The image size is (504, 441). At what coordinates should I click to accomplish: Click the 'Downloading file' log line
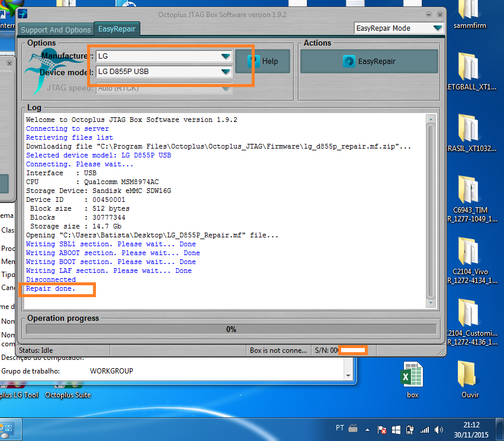tap(219, 146)
